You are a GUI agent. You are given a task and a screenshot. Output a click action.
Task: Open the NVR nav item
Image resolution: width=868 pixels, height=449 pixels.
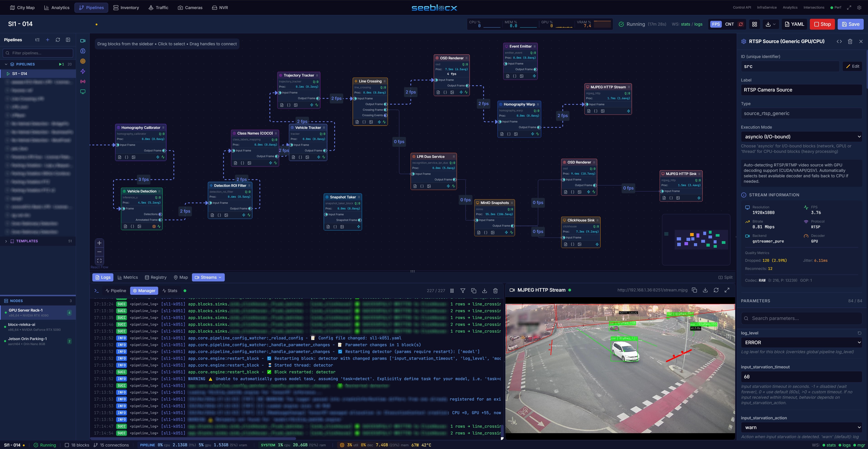pos(220,7)
